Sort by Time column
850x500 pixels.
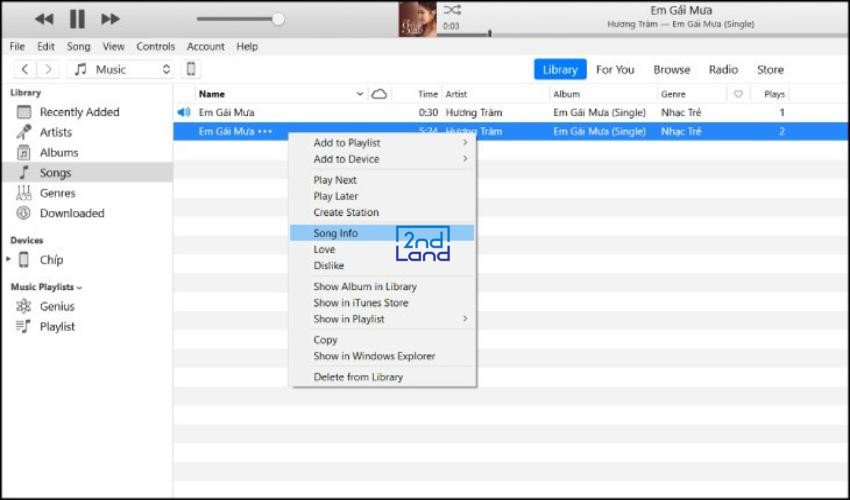tap(427, 94)
